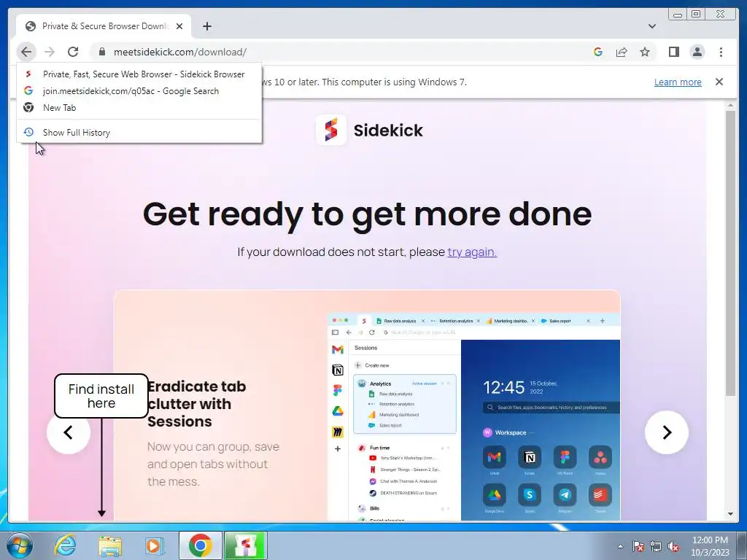Go to the previous carousel slide
747x560 pixels.
click(x=69, y=432)
